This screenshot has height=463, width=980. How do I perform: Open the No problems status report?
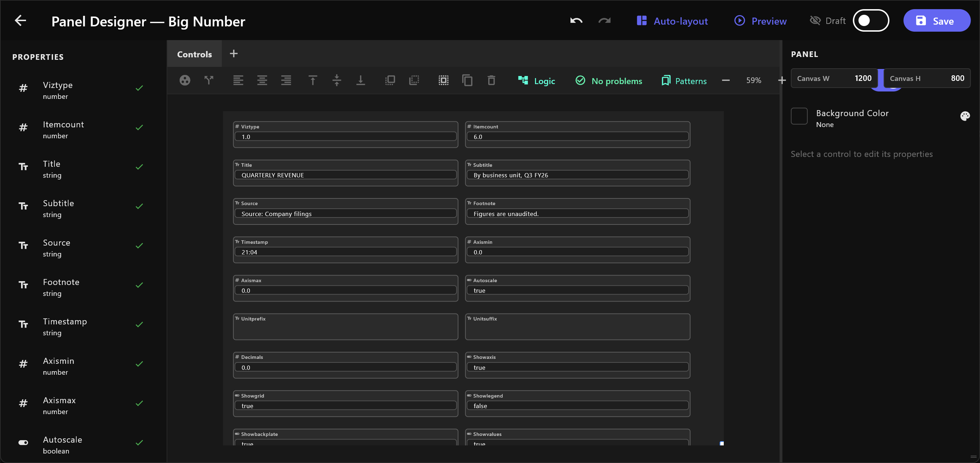[x=609, y=81]
